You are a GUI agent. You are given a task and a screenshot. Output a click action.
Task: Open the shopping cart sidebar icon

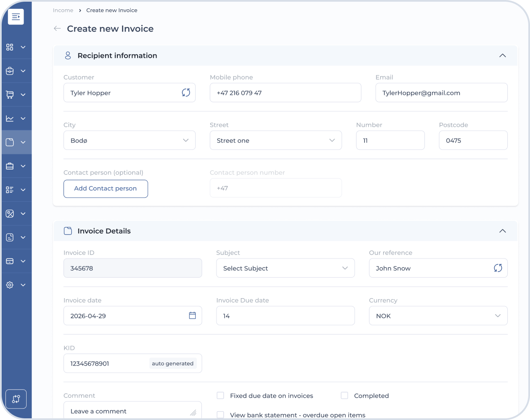(x=10, y=95)
